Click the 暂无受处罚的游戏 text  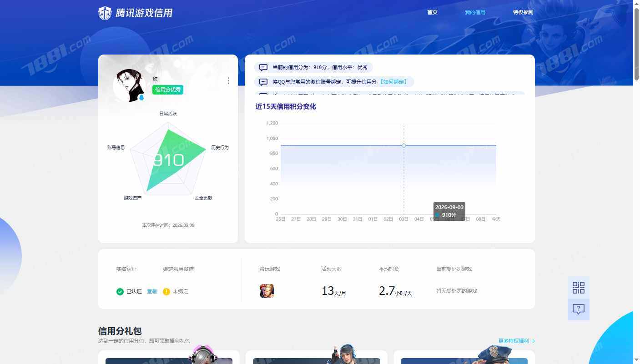(x=457, y=291)
